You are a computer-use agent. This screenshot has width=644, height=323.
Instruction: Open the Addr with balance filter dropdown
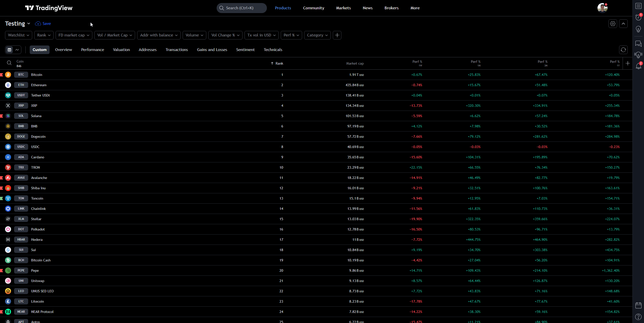pos(159,35)
